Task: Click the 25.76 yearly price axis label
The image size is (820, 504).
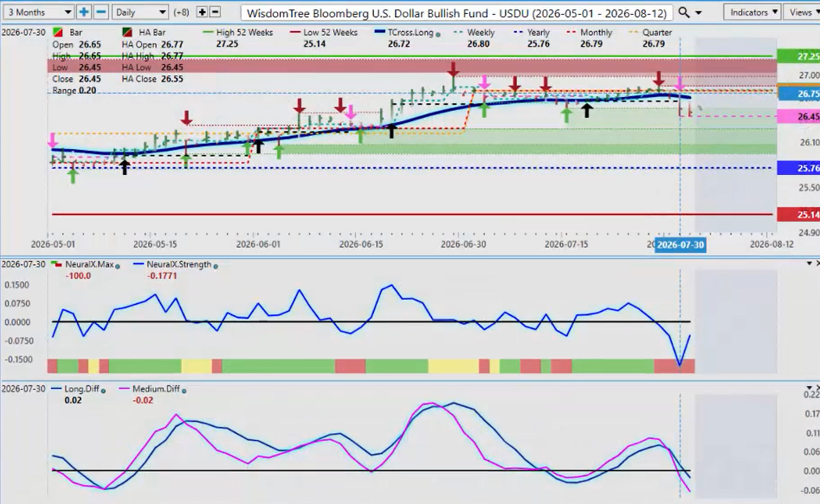Action: (x=798, y=168)
